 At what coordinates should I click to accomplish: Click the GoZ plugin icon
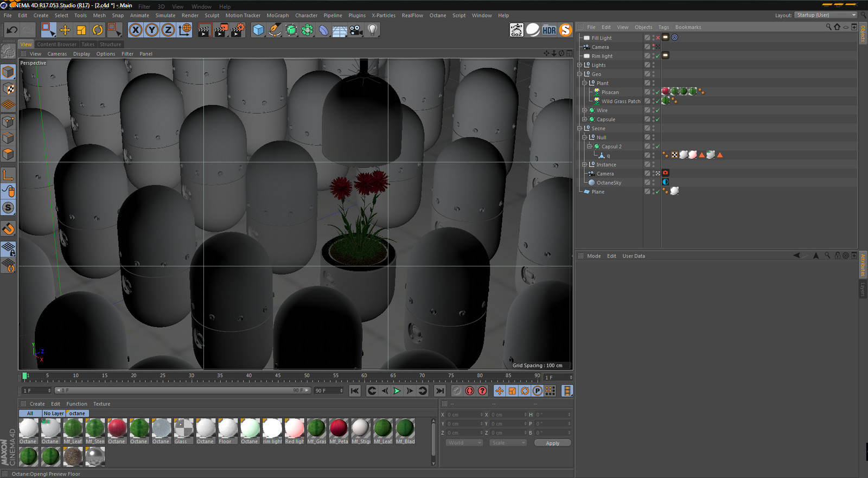coord(516,30)
